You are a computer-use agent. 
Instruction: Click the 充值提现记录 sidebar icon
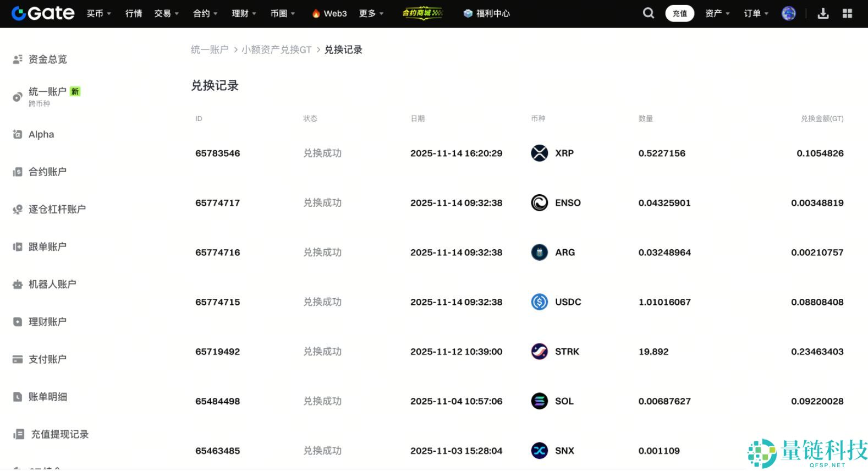(19, 434)
